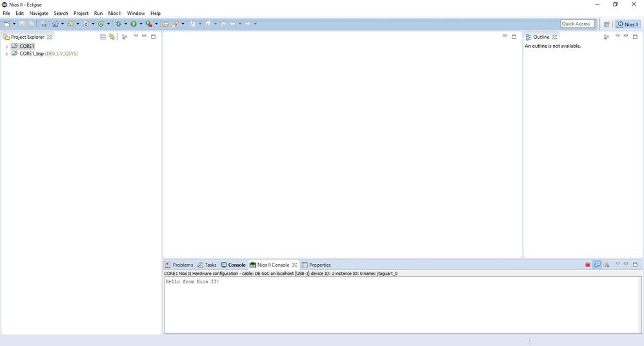
Task: Open the Search menu
Action: 61,13
